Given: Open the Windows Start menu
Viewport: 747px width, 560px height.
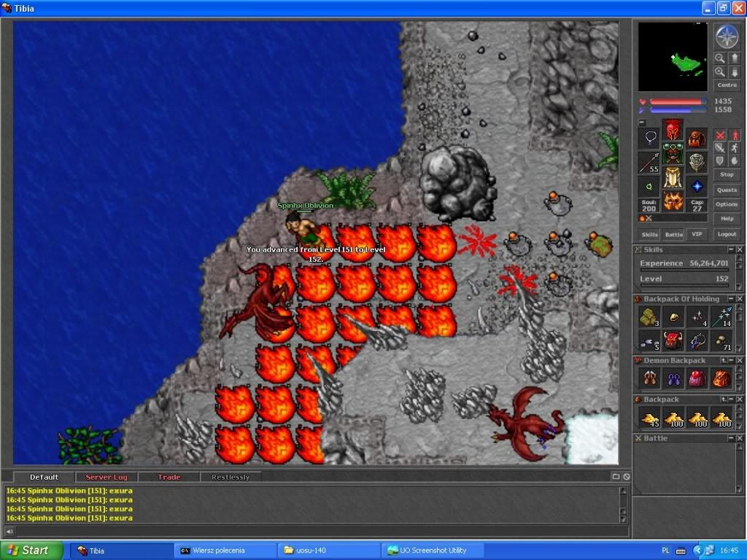Looking at the screenshot, I should [32, 551].
